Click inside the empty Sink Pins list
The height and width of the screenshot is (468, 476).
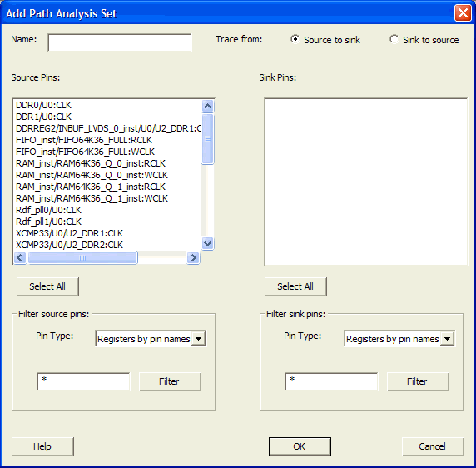point(366,182)
